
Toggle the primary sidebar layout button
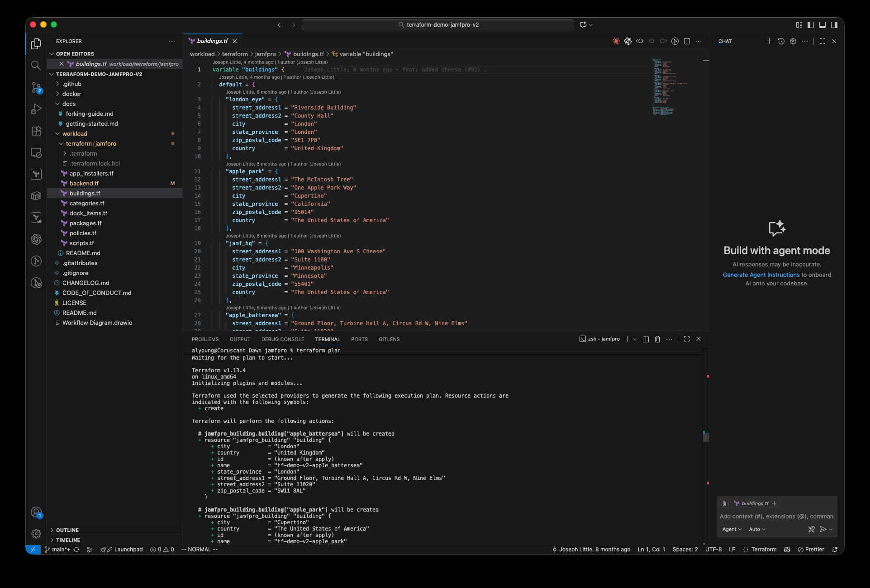tap(811, 25)
